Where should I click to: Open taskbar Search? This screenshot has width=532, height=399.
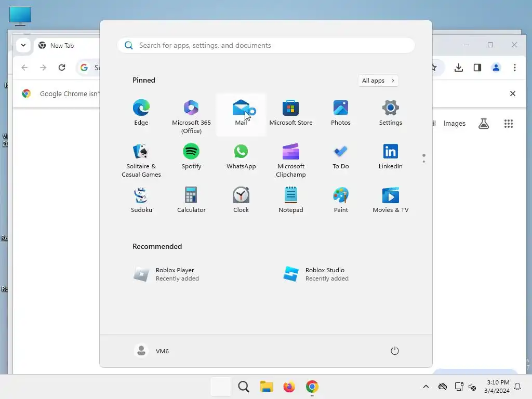243,387
